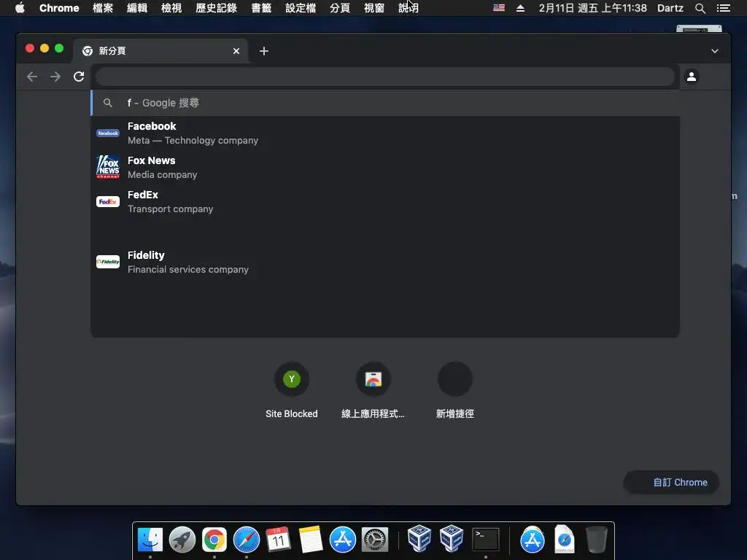Open the 視窗 menu

(374, 8)
